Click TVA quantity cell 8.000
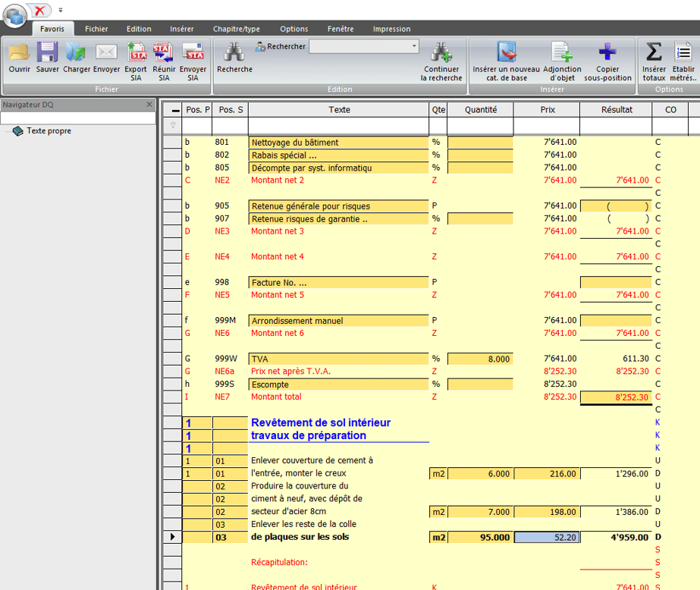The image size is (700, 590). pyautogui.click(x=480, y=359)
